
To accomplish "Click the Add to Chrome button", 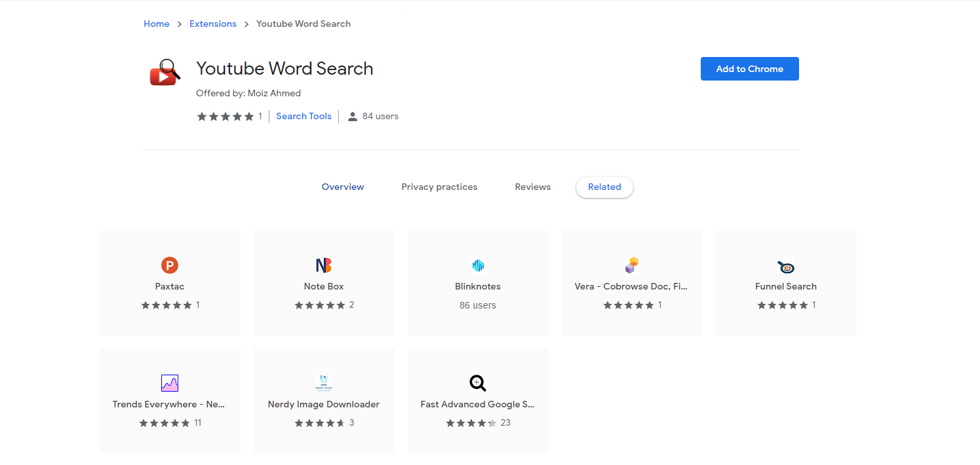I will click(x=750, y=69).
